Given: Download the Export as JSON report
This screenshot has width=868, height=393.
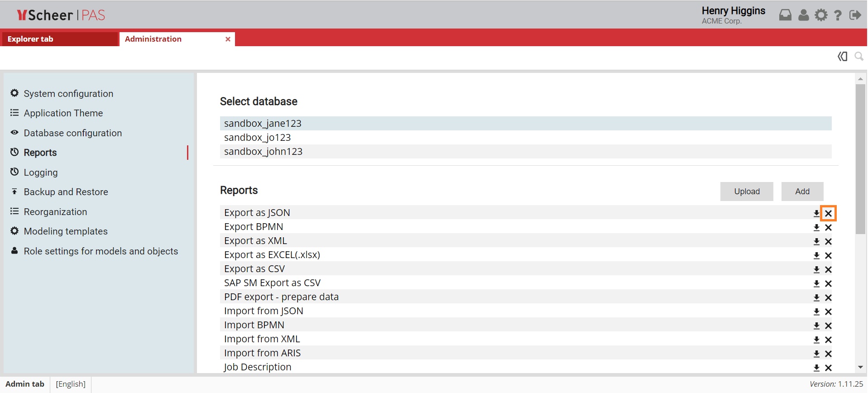Looking at the screenshot, I should click(816, 213).
